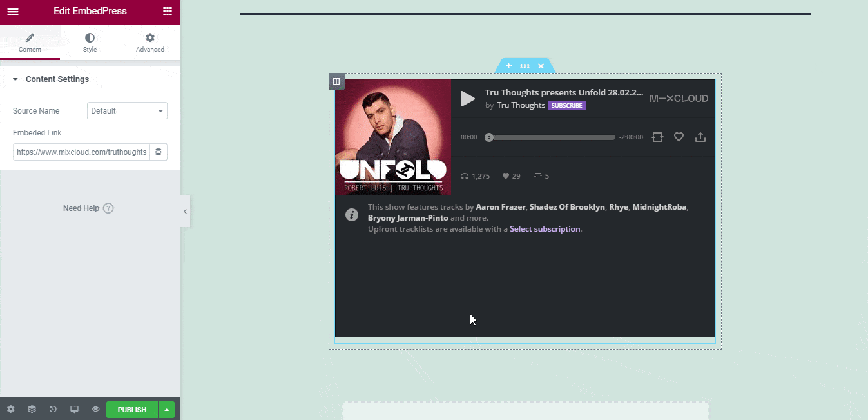Viewport: 868px width, 420px height.
Task: Click the Unfold cover artwork
Action: tap(393, 137)
